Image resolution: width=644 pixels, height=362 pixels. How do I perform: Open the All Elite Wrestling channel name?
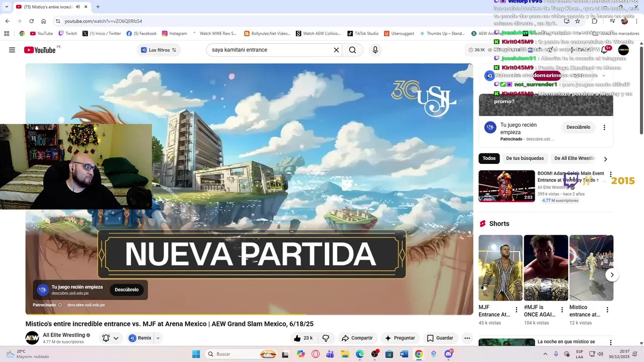pyautogui.click(x=64, y=335)
